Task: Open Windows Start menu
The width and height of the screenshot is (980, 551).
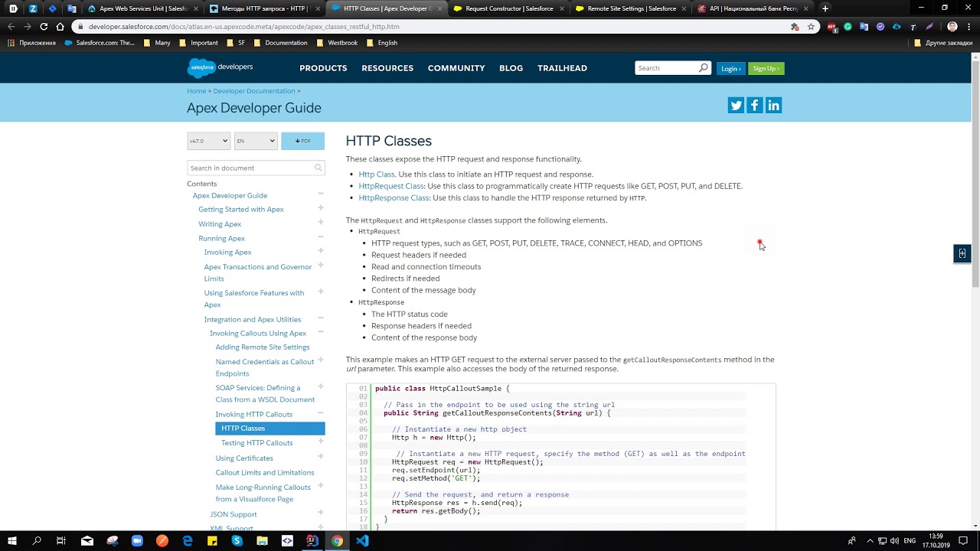Action: 12,540
